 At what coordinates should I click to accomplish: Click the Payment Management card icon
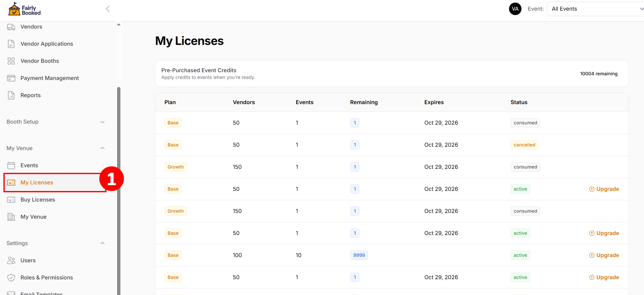[11, 78]
